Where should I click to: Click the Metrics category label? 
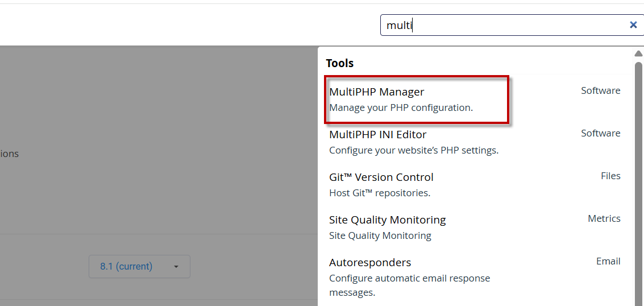pos(604,218)
